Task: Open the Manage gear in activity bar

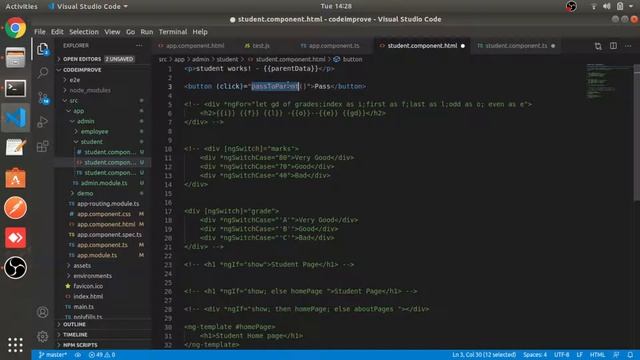Action: (42, 336)
